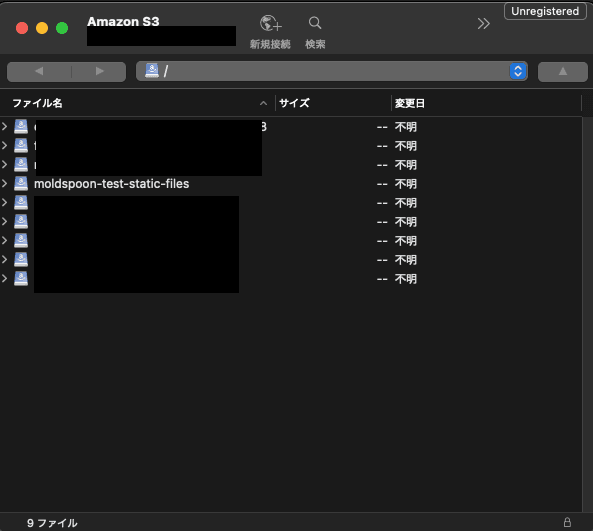Click the drive icon in the path bar
This screenshot has width=593, height=531.
152,71
